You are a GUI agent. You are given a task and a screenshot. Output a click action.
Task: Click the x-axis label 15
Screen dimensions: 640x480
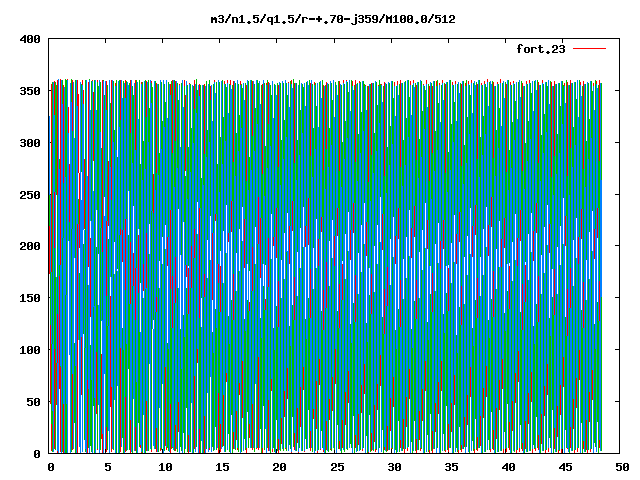[x=222, y=467]
